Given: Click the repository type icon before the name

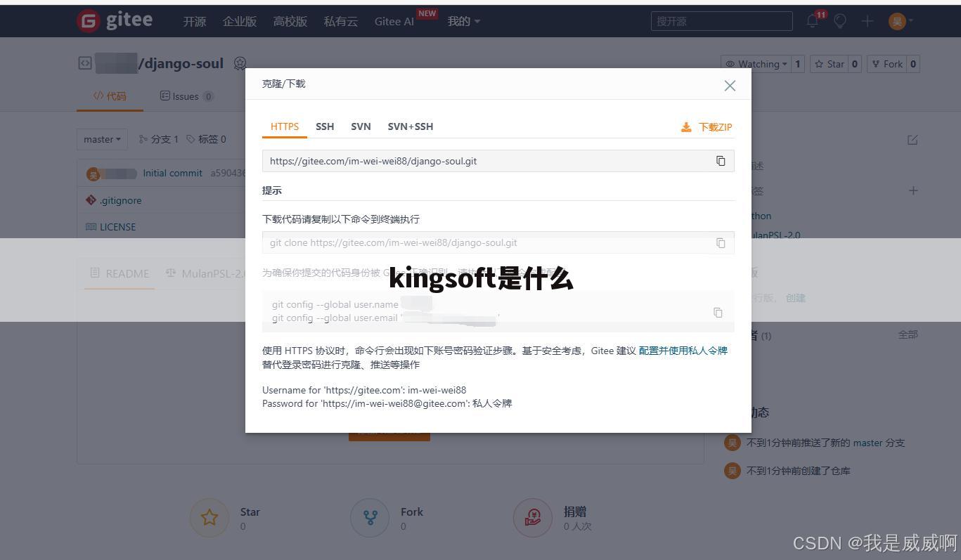Looking at the screenshot, I should coord(85,63).
